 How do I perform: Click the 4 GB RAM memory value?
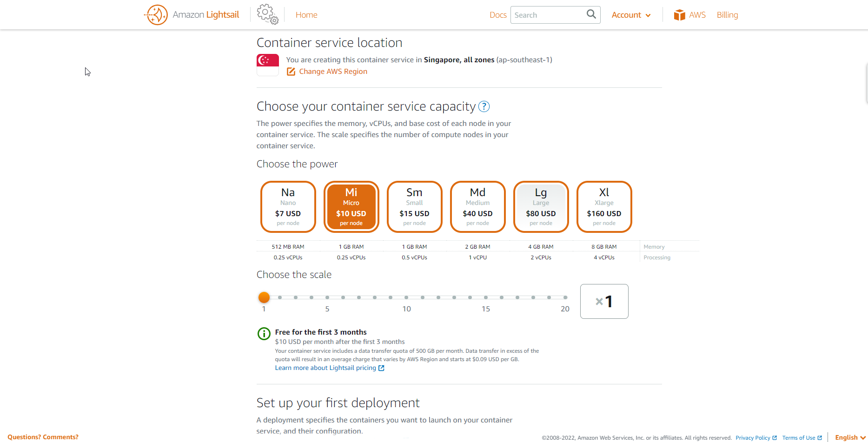click(541, 247)
